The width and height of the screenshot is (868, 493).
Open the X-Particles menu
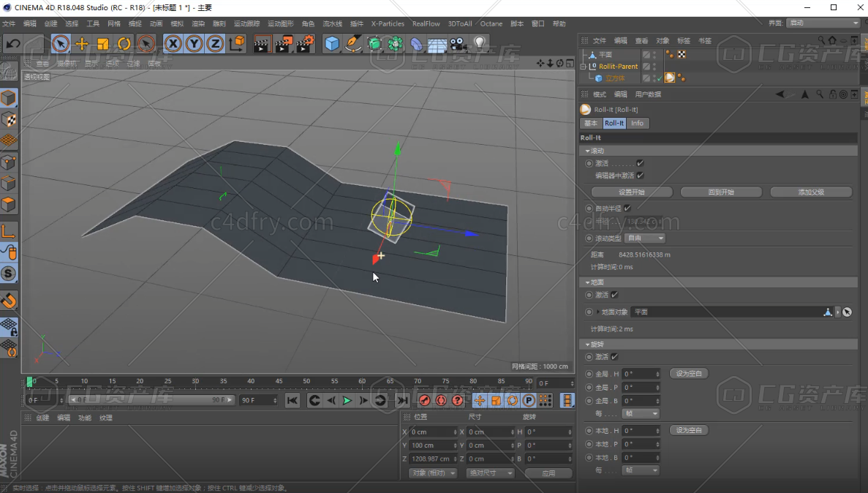pyautogui.click(x=388, y=24)
